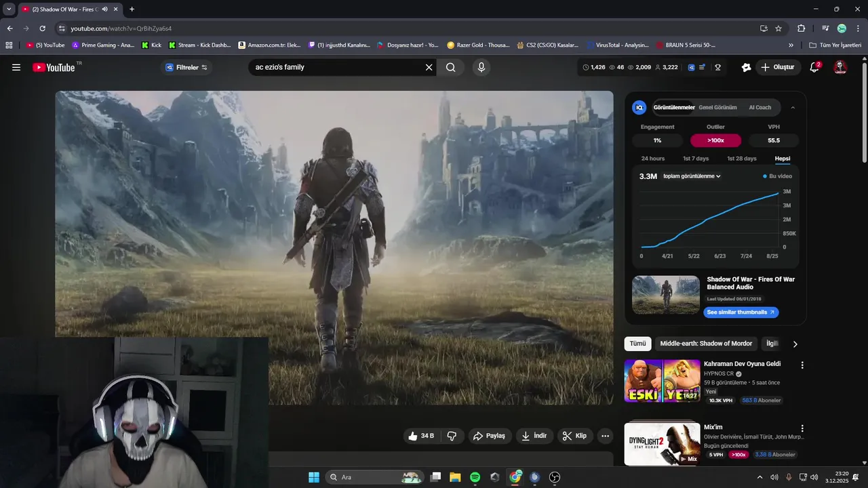The width and height of the screenshot is (868, 488).
Task: Select the Hepsi time range
Action: 783,159
